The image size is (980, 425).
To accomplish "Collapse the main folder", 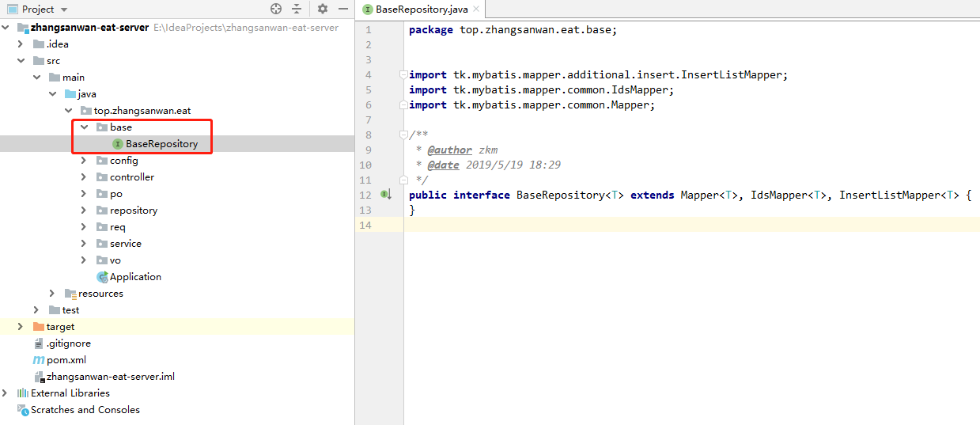I will [36, 77].
